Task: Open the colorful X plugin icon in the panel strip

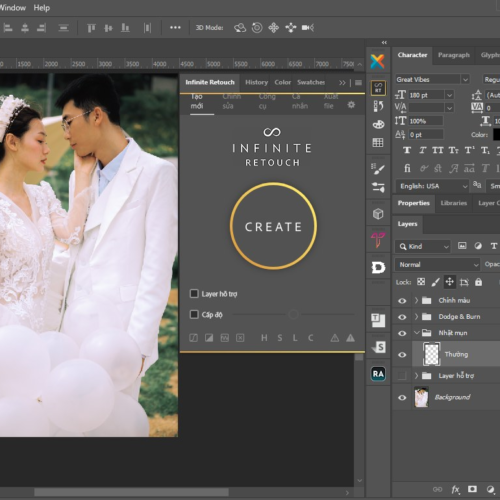Action: tap(377, 62)
